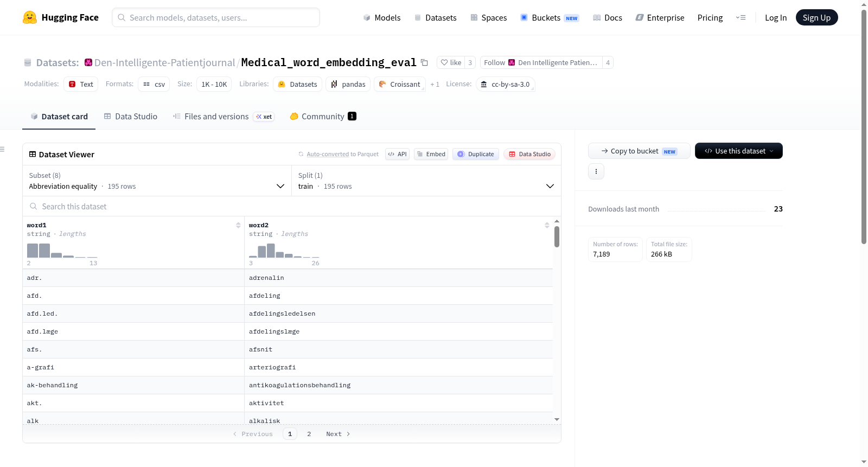The width and height of the screenshot is (868, 467).
Task: Click the 'a-grafi' cell
Action: 133,367
